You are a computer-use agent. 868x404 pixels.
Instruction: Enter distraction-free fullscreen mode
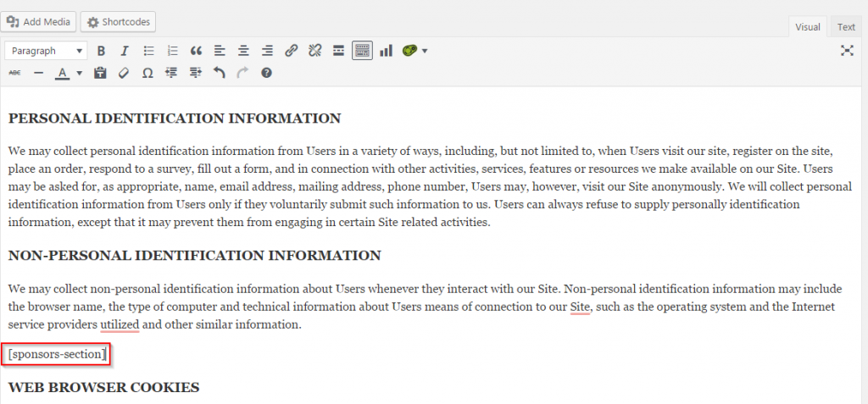point(847,51)
